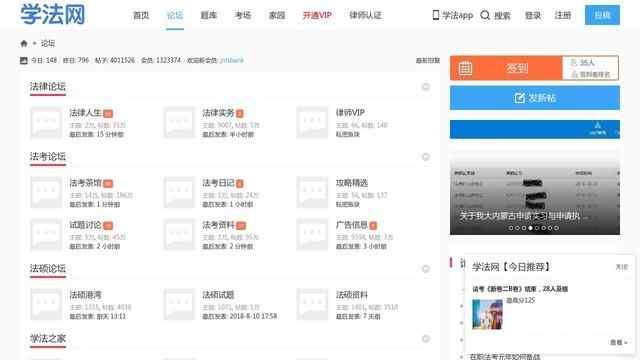Collapse the 法律论坛 section
Image resolution: width=640 pixels, height=360 pixels.
(x=426, y=87)
